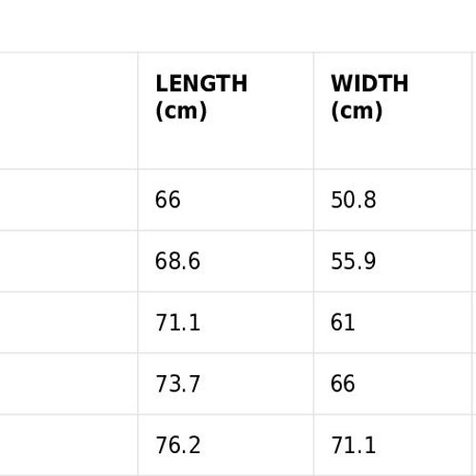Click the first 71.1 length cell
The width and height of the screenshot is (476, 476).
226,323
